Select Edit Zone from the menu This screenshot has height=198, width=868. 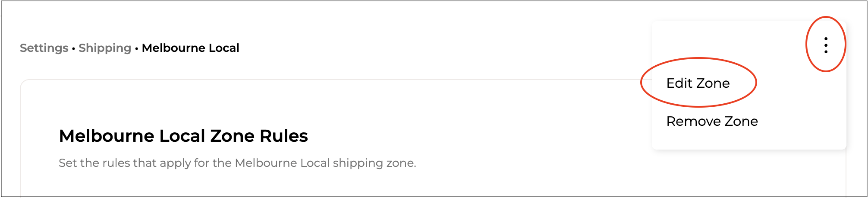tap(698, 83)
